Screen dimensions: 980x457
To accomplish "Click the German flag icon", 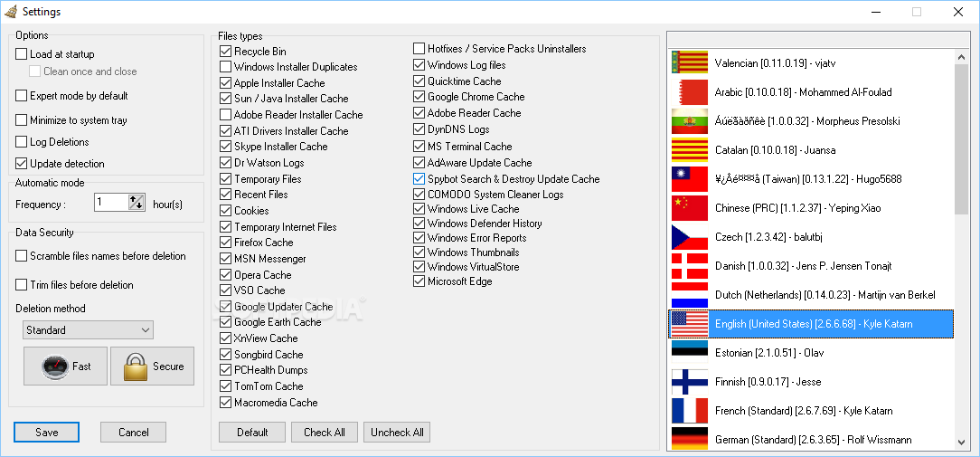I will point(690,438).
